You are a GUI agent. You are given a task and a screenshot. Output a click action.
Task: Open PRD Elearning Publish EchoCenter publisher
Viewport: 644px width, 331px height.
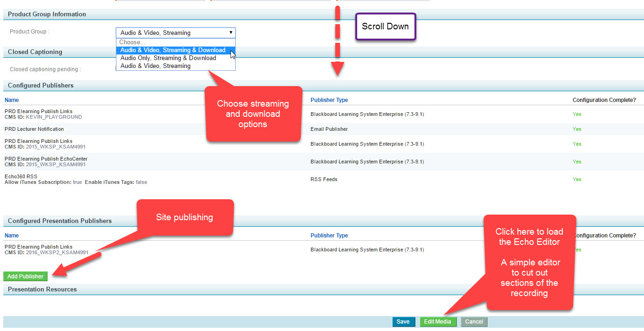coord(46,159)
